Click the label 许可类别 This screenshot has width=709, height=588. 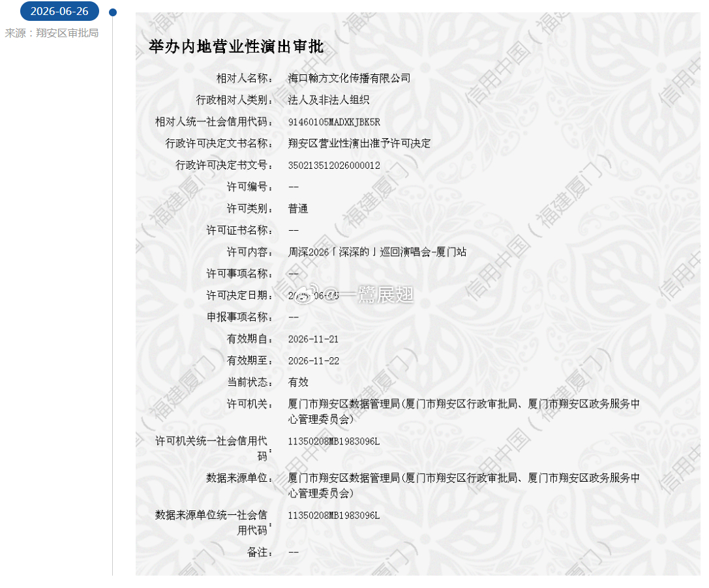[250, 209]
